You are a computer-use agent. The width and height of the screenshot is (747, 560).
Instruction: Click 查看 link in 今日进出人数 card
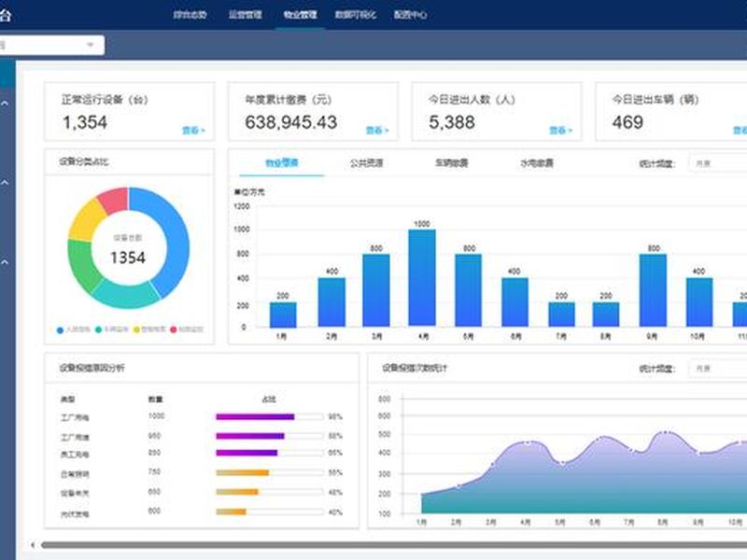pyautogui.click(x=561, y=130)
